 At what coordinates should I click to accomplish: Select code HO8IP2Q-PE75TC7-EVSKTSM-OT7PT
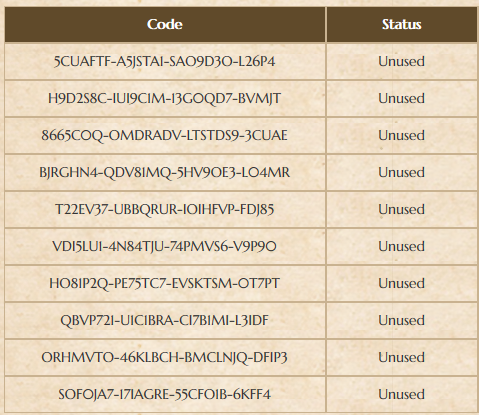[165, 284]
